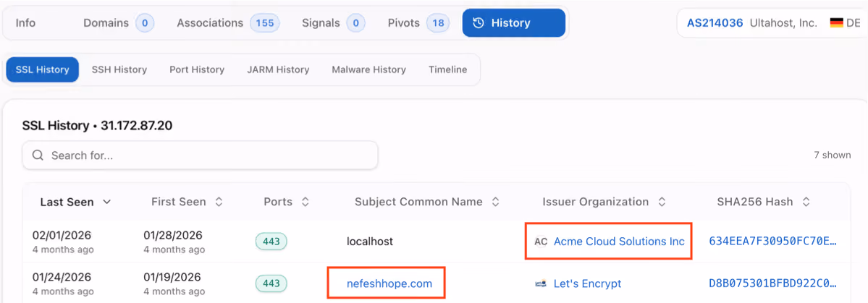Click the Signals count badge 0
This screenshot has width=868, height=303.
[356, 23]
